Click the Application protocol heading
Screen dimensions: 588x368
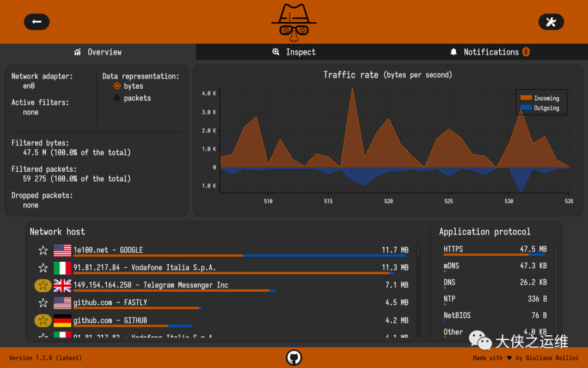coord(485,232)
